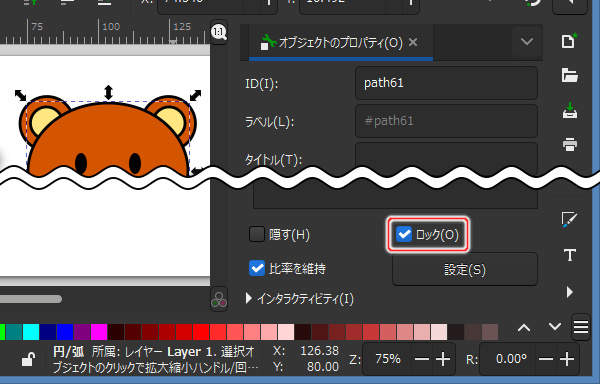The image size is (600, 384).
Task: Click the ラベル(L) input field
Action: pyautogui.click(x=446, y=121)
